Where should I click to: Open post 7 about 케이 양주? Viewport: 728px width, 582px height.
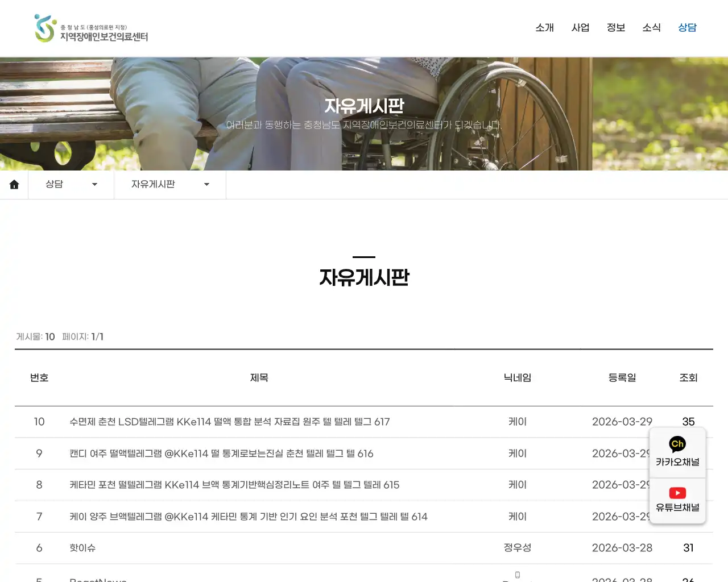(x=249, y=517)
